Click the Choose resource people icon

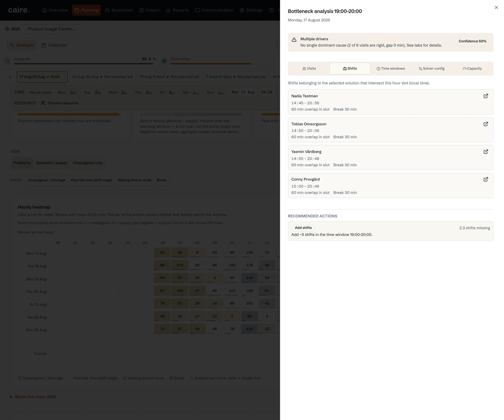point(43,103)
